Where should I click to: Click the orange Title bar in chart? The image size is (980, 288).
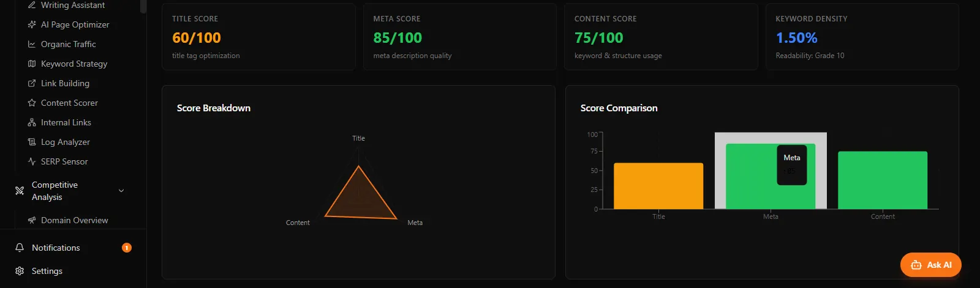click(658, 186)
